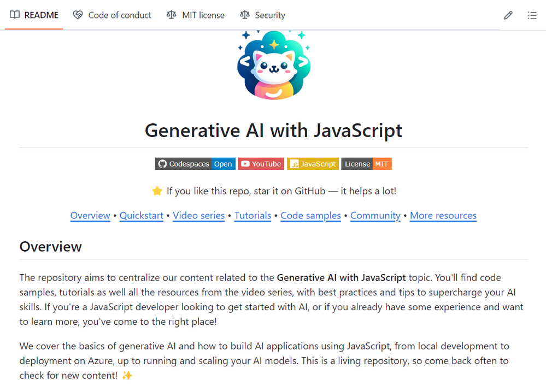
Task: Click the pencil edit README icon
Action: coord(508,15)
